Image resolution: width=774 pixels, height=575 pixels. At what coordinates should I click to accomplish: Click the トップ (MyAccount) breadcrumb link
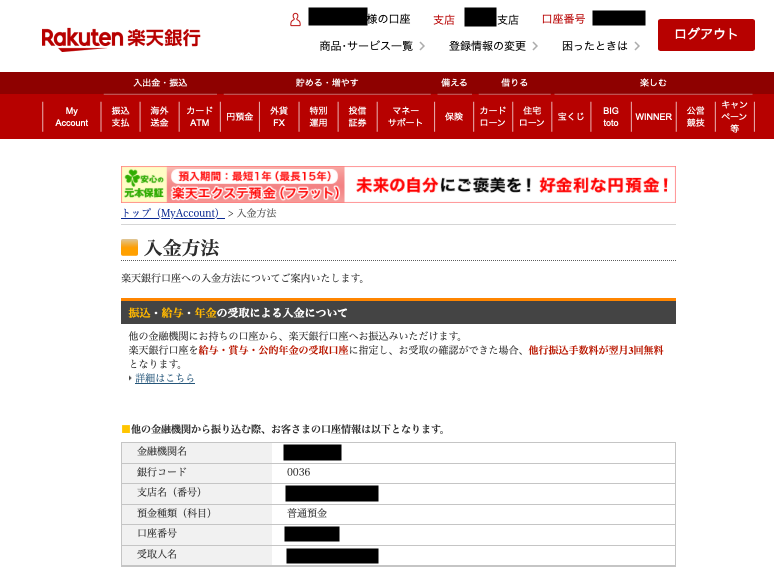173,213
